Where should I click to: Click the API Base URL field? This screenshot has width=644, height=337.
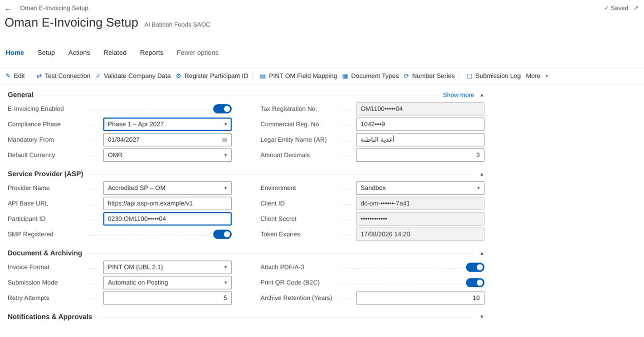coord(167,203)
